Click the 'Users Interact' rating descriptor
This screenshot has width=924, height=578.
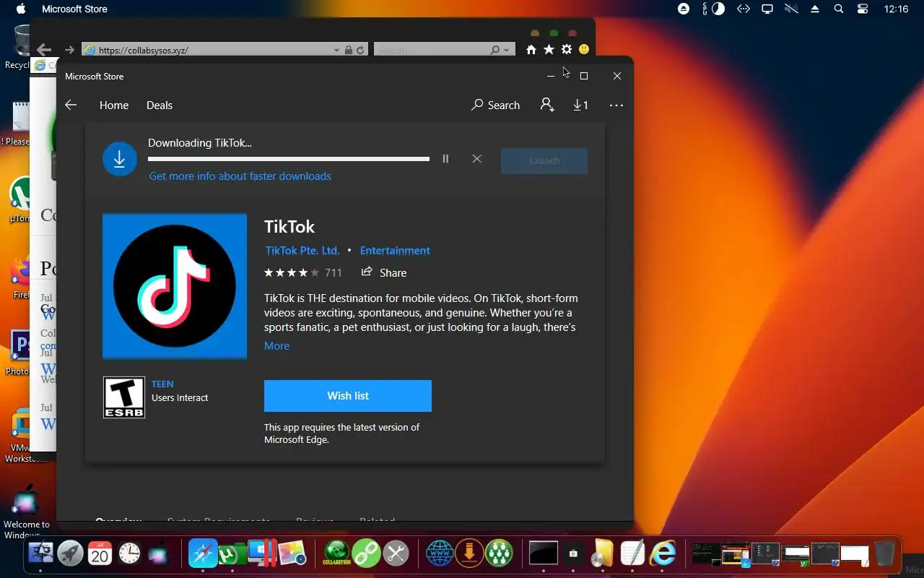click(x=180, y=398)
